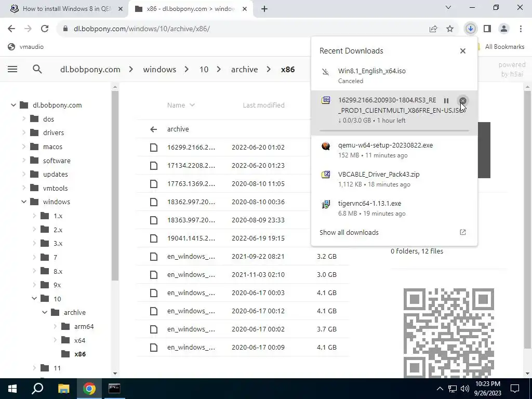Viewport: 532px width, 399px height.
Task: Collapse the 10 folder in tree
Action: coord(34,299)
